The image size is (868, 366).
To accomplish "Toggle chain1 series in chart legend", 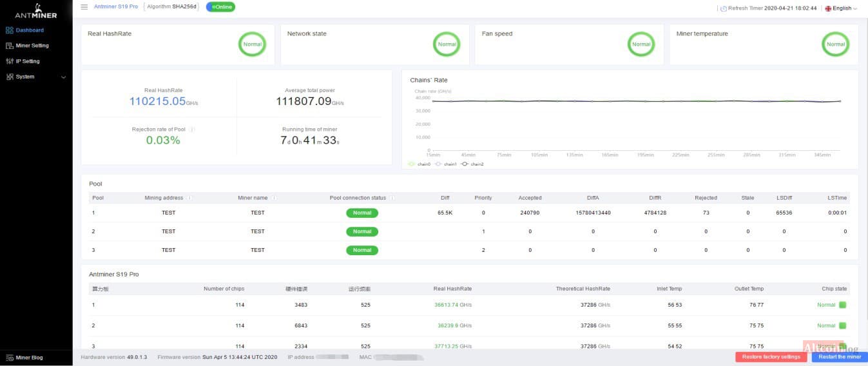I will pos(445,164).
